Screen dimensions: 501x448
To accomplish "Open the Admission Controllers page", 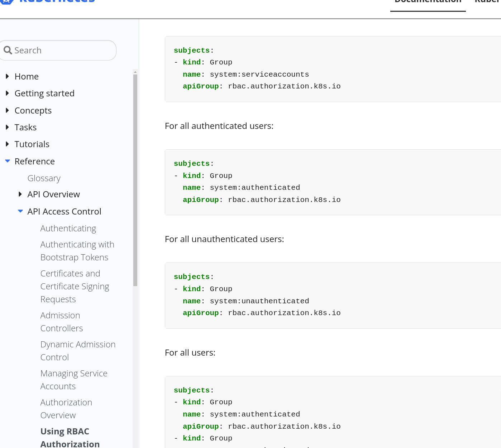I will [x=61, y=322].
